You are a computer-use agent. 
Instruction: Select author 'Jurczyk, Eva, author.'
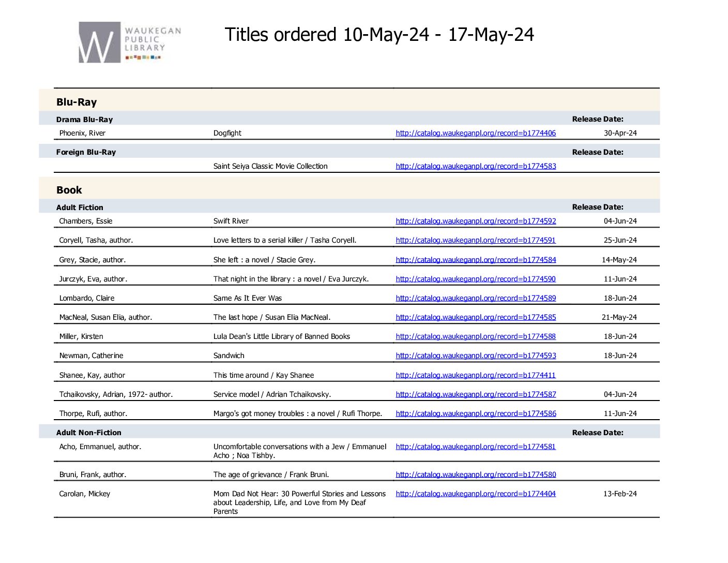point(93,279)
